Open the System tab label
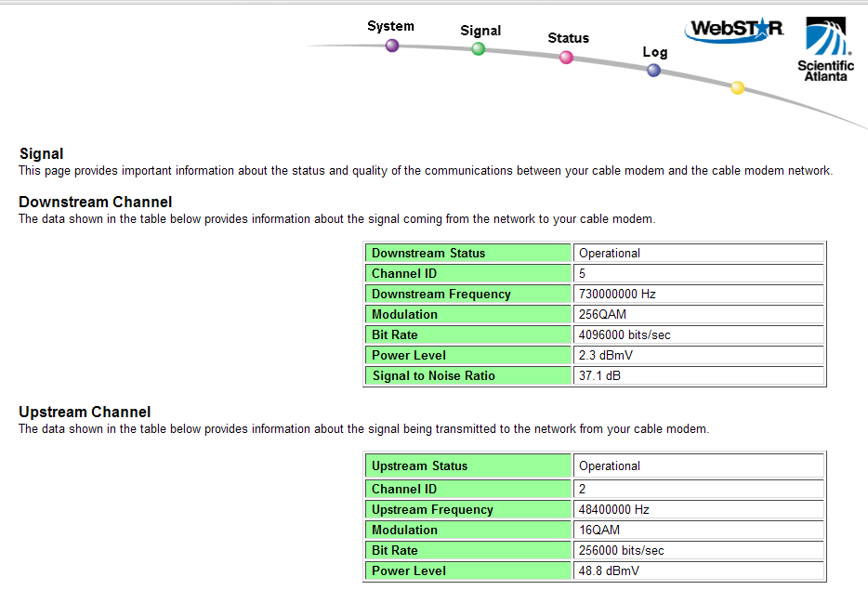This screenshot has width=868, height=603. coord(391,26)
